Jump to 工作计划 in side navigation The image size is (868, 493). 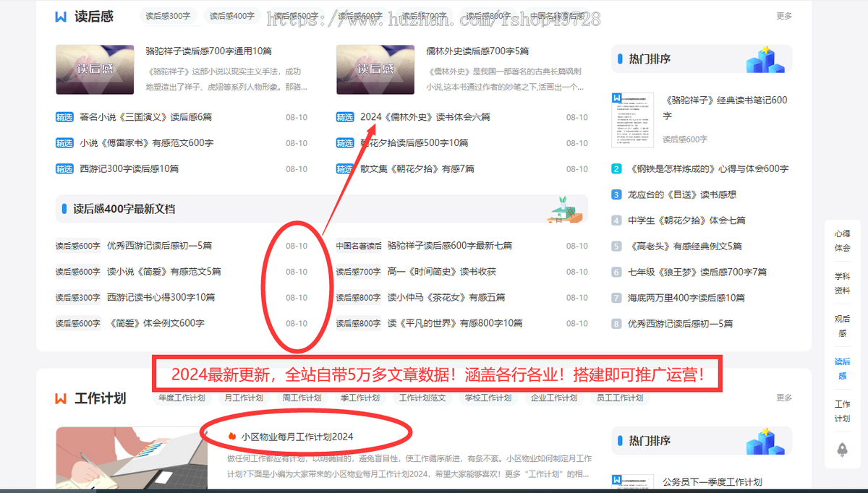pyautogui.click(x=842, y=411)
